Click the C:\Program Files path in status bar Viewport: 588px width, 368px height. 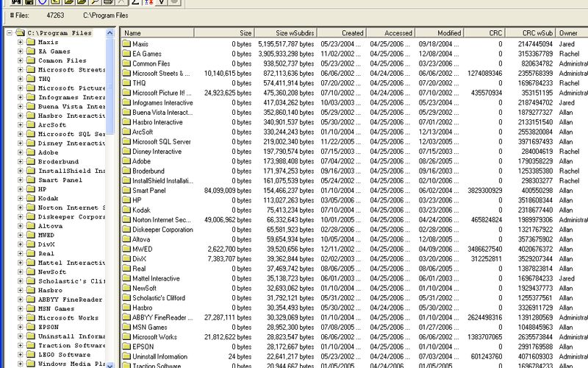click(x=106, y=15)
